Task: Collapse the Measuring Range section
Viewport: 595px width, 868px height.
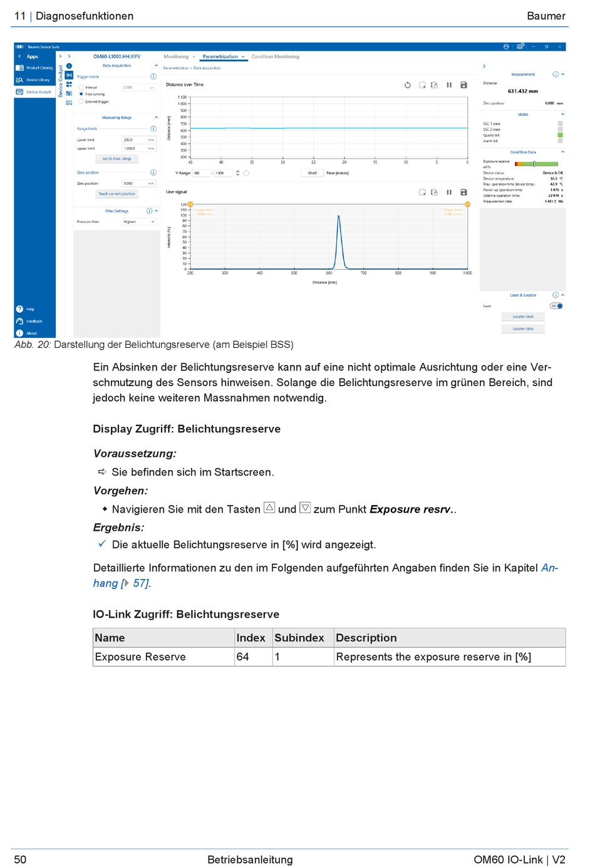Action: [x=156, y=118]
